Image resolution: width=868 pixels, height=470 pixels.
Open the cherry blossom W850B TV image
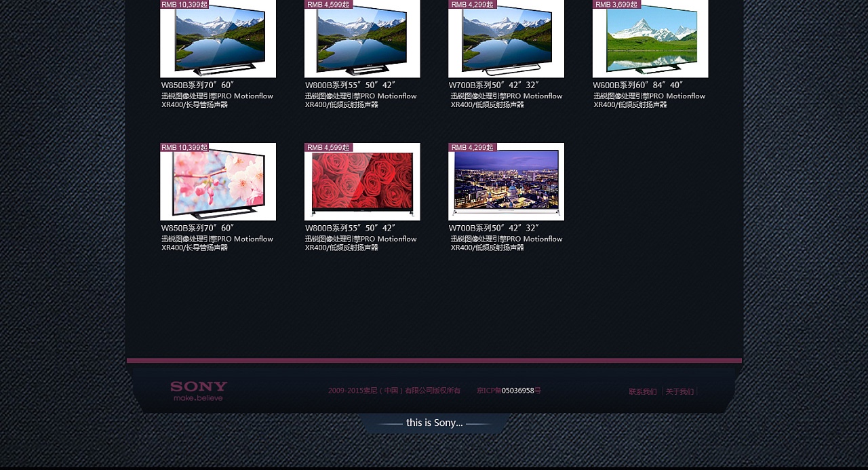click(x=218, y=182)
